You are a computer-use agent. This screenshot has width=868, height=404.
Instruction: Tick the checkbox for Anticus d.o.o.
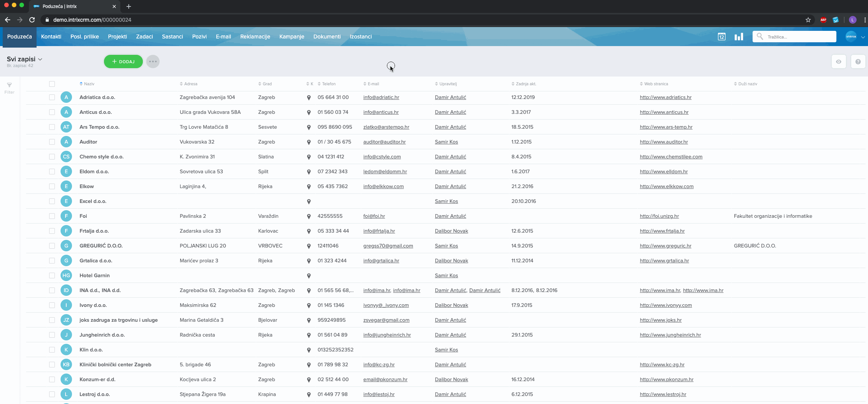52,112
